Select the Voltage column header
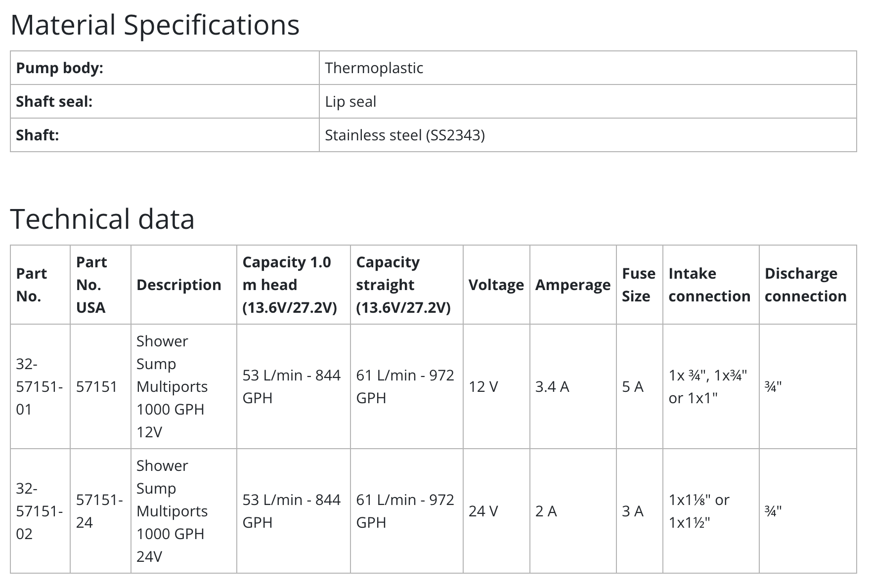The image size is (871, 588). coord(496,285)
